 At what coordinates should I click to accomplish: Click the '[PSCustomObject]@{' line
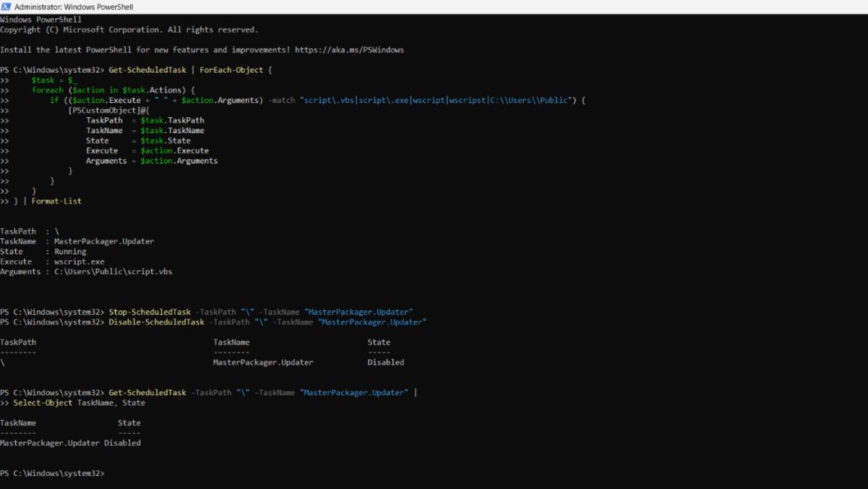coord(107,111)
